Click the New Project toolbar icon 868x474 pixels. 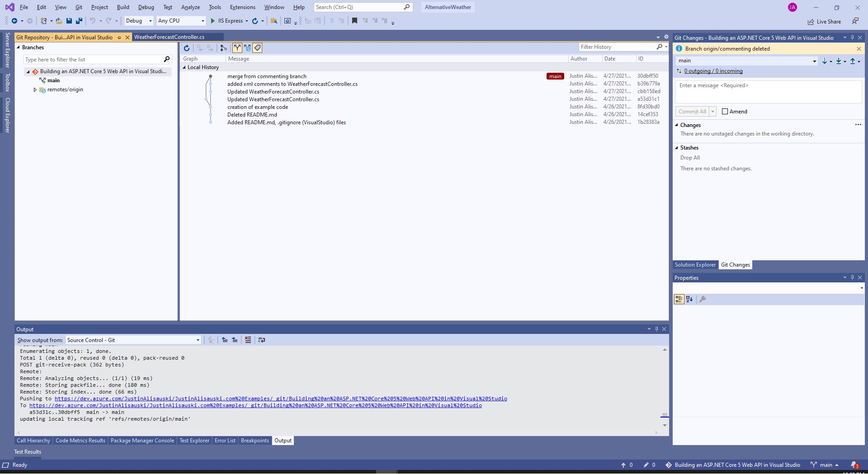coord(43,21)
